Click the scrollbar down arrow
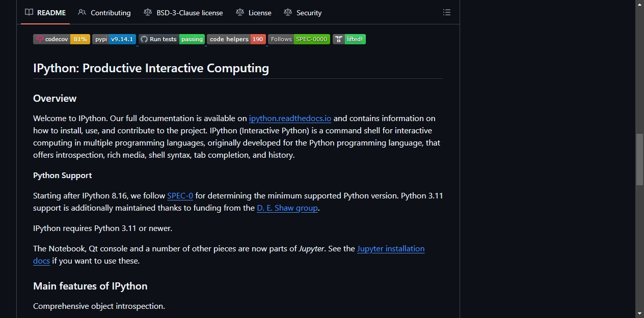Image resolution: width=644 pixels, height=318 pixels. pos(639,313)
